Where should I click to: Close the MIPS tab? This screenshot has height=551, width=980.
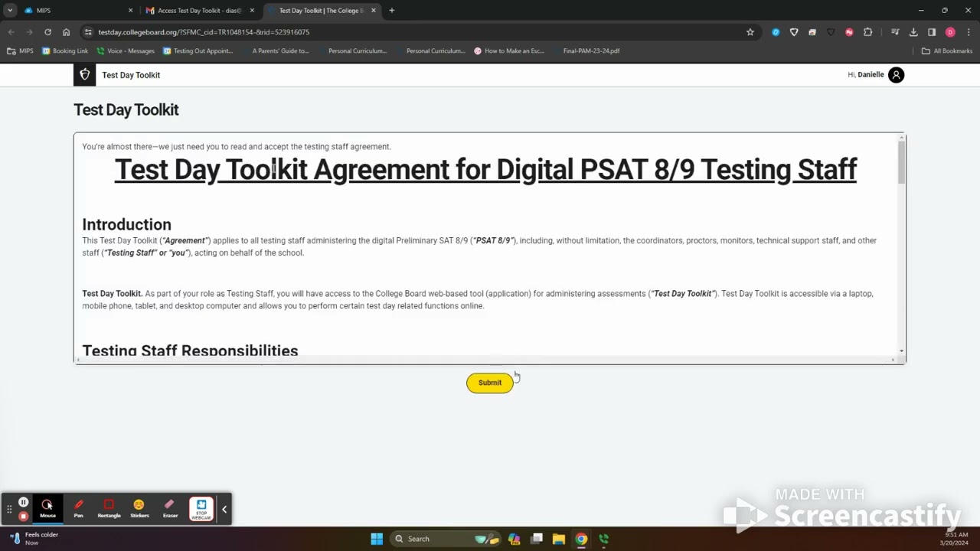[130, 11]
